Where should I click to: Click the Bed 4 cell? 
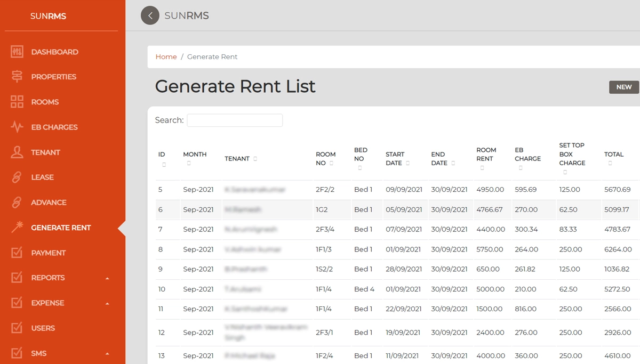pyautogui.click(x=364, y=289)
